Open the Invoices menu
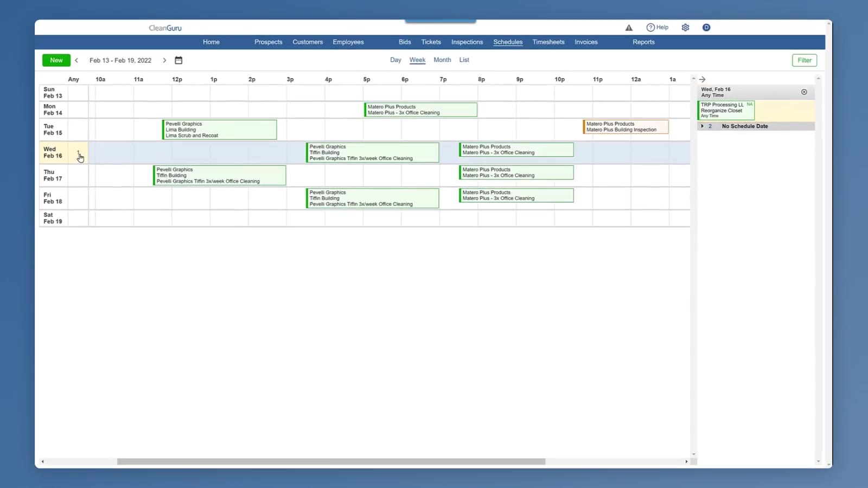This screenshot has width=868, height=488. tap(586, 42)
